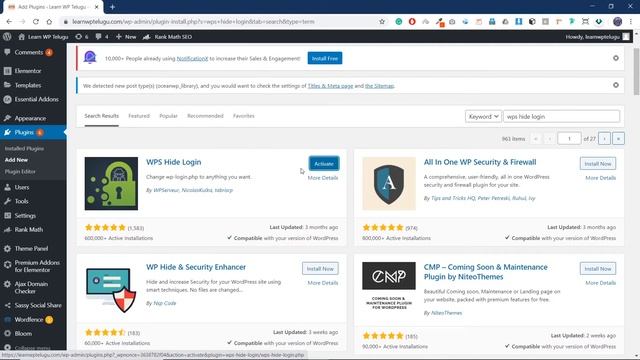
Task: Click the plugin search input field
Action: point(562,117)
